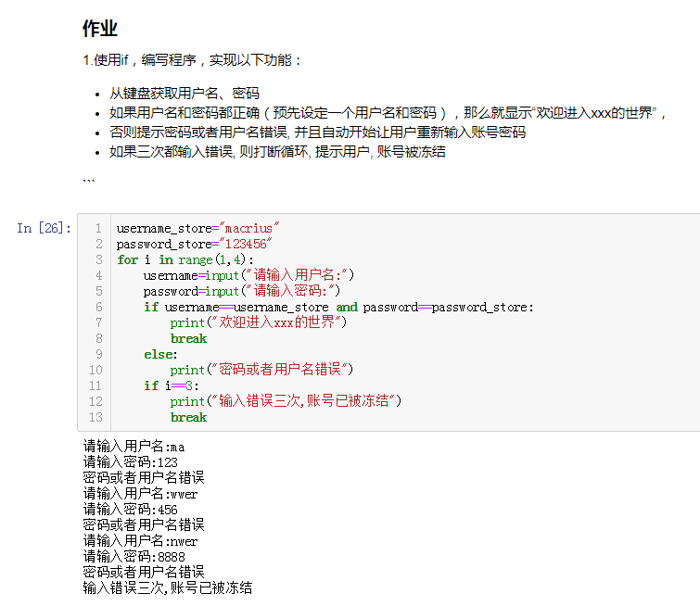Click output line '请输入用户名:nwer'
Screen dimensions: 700x606
pyautogui.click(x=140, y=541)
